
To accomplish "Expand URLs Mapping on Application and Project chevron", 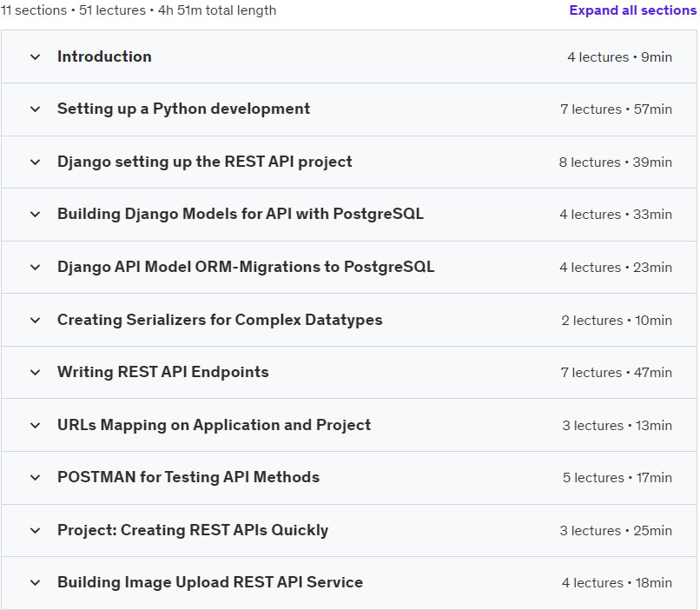I will (36, 426).
